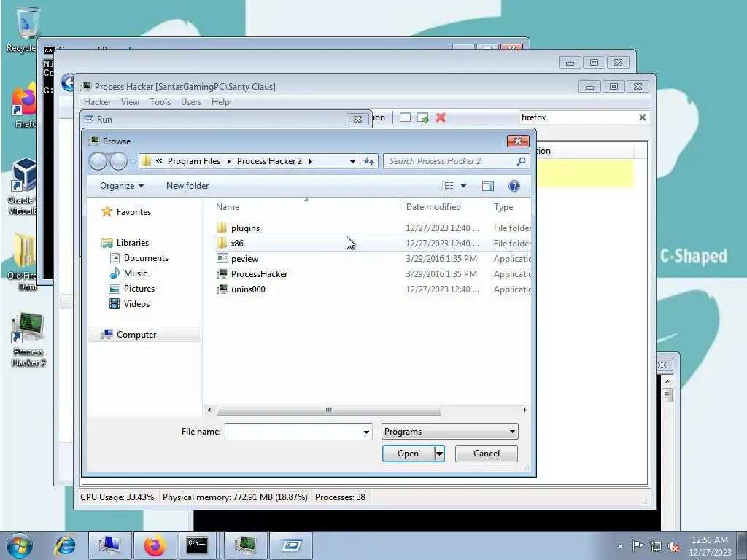Screen dimensions: 747x560
Task: Expand the recent pages arrow beside Forward
Action: 133,161
